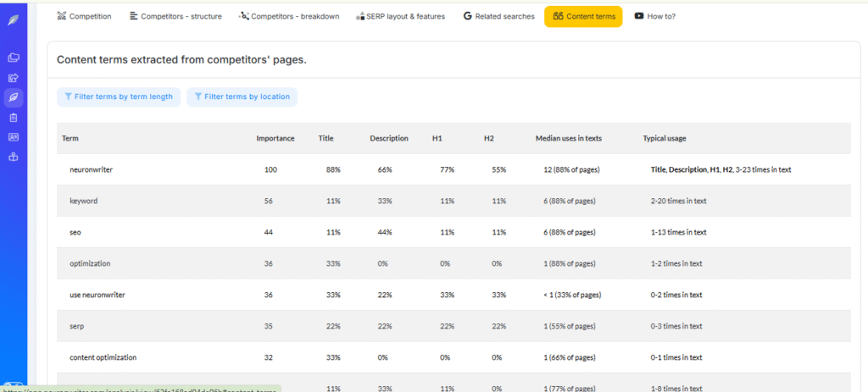Click 0-1 times in text usage

click(676, 358)
